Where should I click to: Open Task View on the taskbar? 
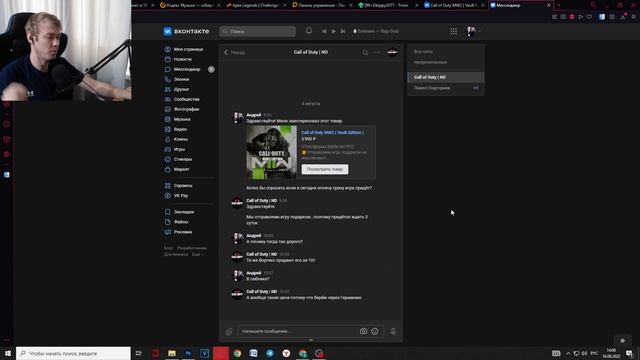click(x=139, y=353)
